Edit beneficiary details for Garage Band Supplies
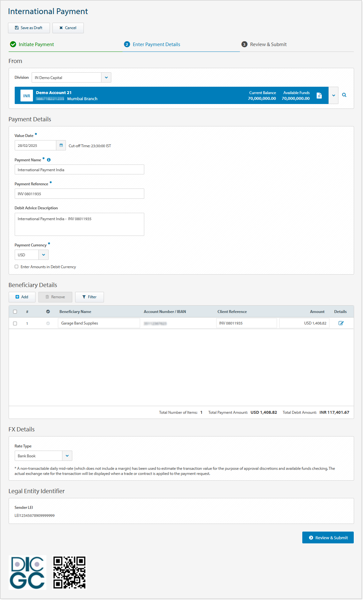Screen dimensions: 364x601 click(341, 323)
